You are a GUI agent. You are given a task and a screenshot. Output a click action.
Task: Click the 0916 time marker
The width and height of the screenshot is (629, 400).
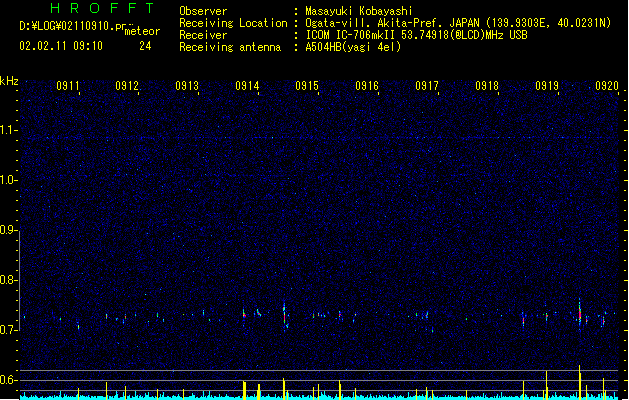point(367,86)
